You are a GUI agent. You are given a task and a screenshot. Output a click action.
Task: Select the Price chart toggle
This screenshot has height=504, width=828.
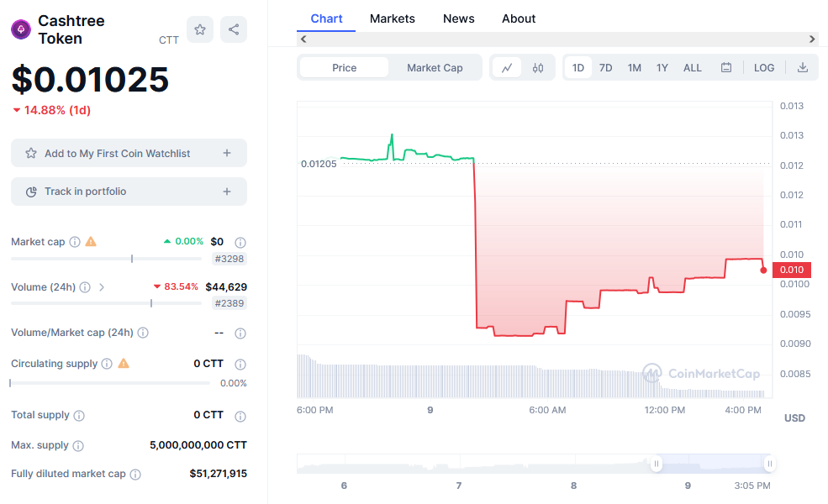click(345, 67)
